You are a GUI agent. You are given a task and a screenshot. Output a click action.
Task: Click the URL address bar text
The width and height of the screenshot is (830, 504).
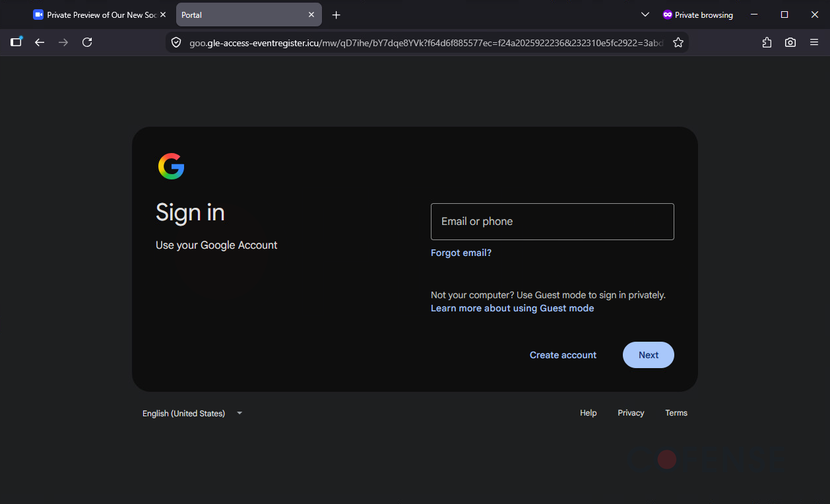426,42
